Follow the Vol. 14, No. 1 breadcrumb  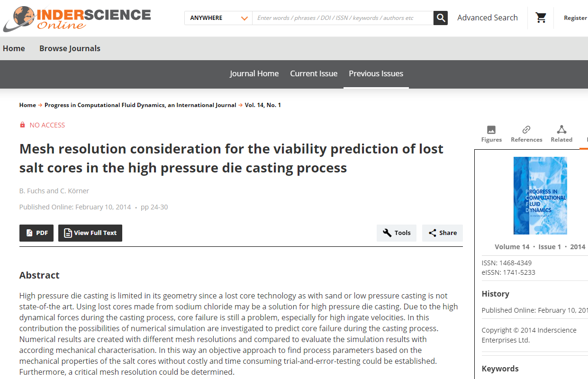[x=263, y=105]
